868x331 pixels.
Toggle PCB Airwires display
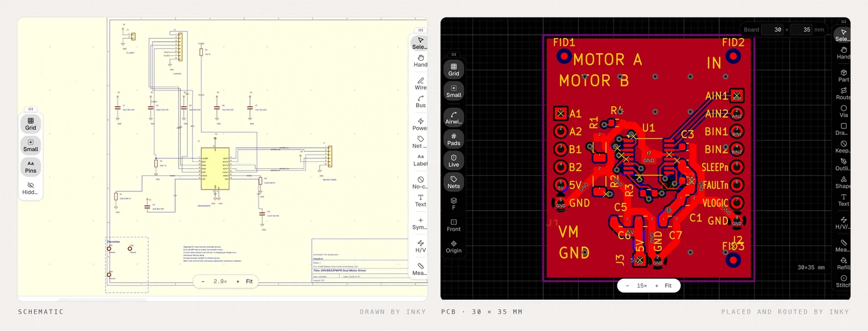pos(454,118)
